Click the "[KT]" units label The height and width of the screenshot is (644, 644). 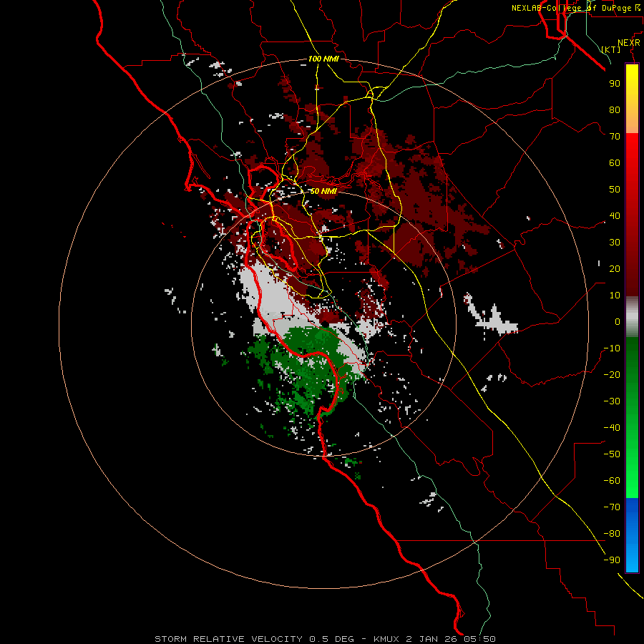(611, 49)
